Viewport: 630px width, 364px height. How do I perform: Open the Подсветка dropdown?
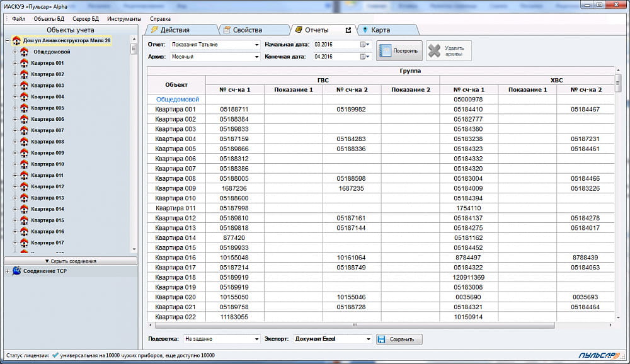[256, 339]
